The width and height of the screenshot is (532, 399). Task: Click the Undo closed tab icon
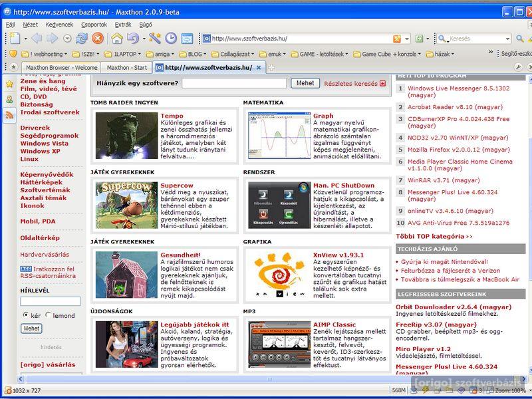tap(132, 39)
